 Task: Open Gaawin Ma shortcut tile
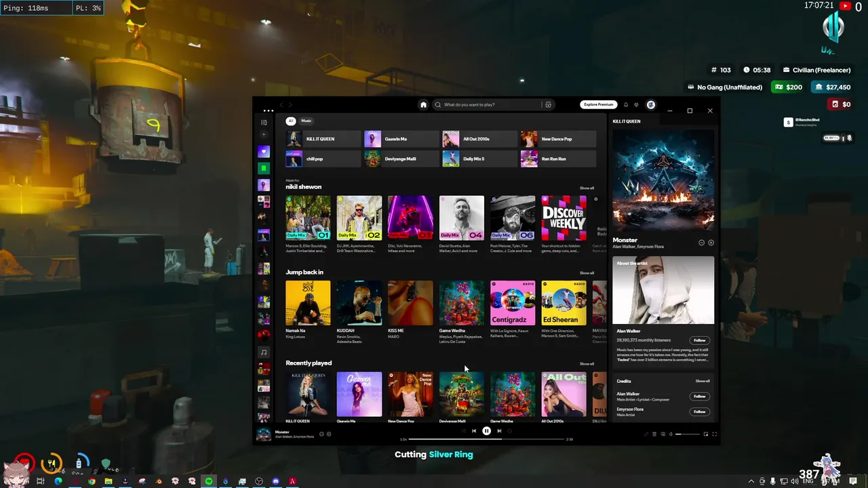[401, 139]
